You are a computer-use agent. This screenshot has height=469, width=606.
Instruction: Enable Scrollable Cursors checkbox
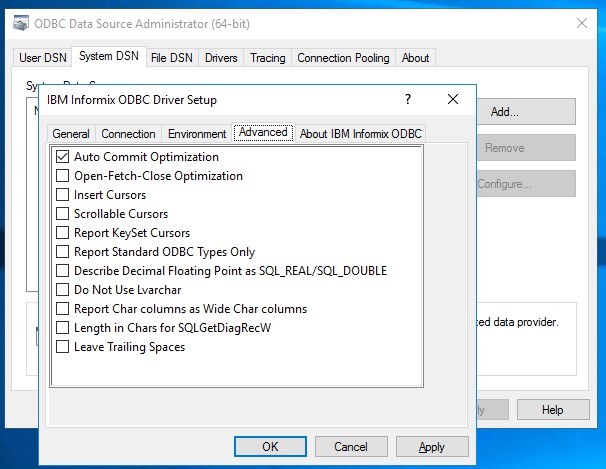(63, 214)
